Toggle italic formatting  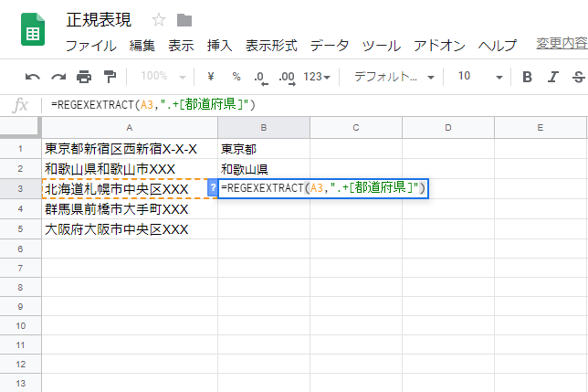[552, 77]
